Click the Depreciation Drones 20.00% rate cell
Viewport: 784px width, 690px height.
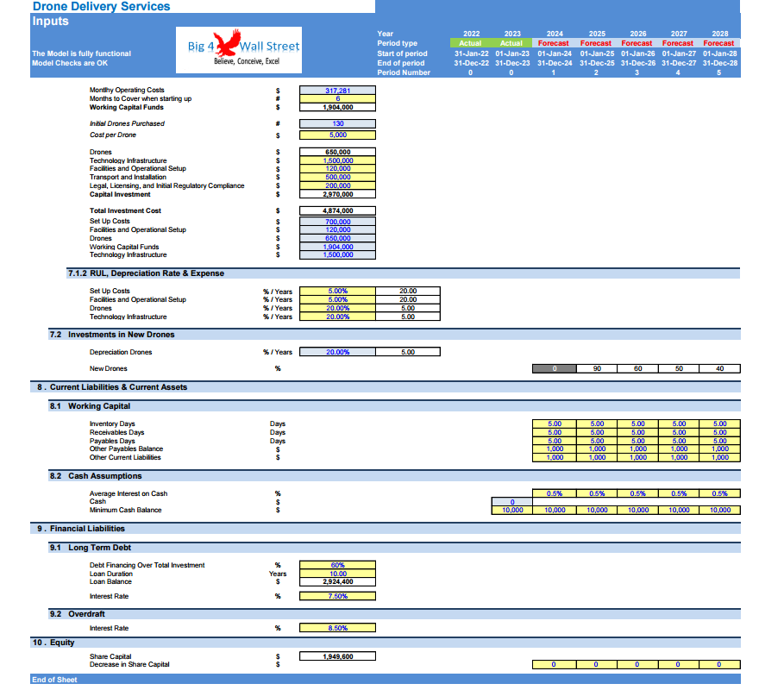coord(337,352)
